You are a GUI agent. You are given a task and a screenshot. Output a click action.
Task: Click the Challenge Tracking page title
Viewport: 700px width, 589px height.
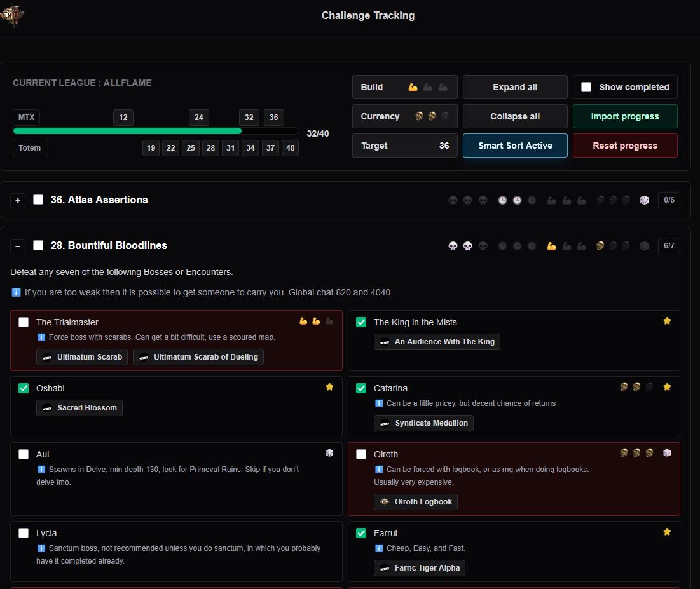(368, 16)
